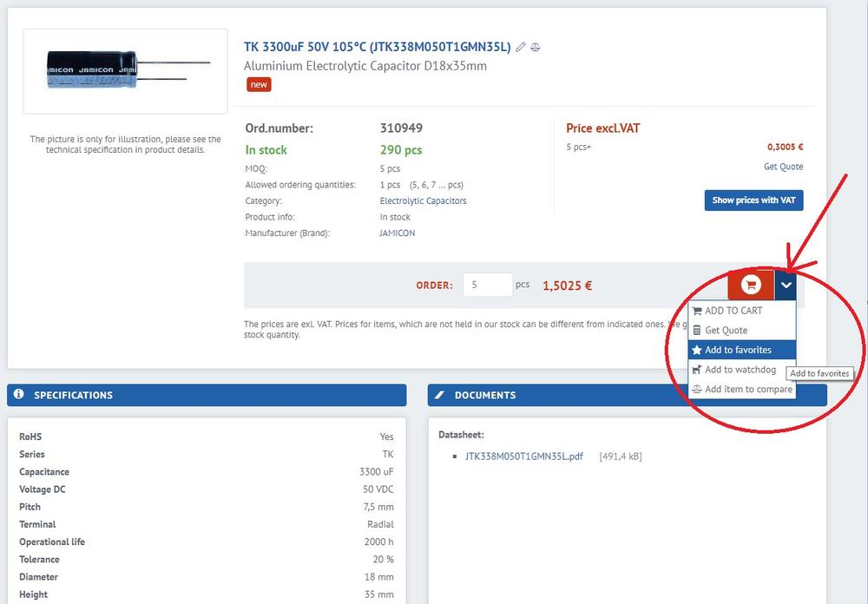Click the pencil edit icon beside the product title
Viewport: 868px width, 604px height.
coord(520,47)
